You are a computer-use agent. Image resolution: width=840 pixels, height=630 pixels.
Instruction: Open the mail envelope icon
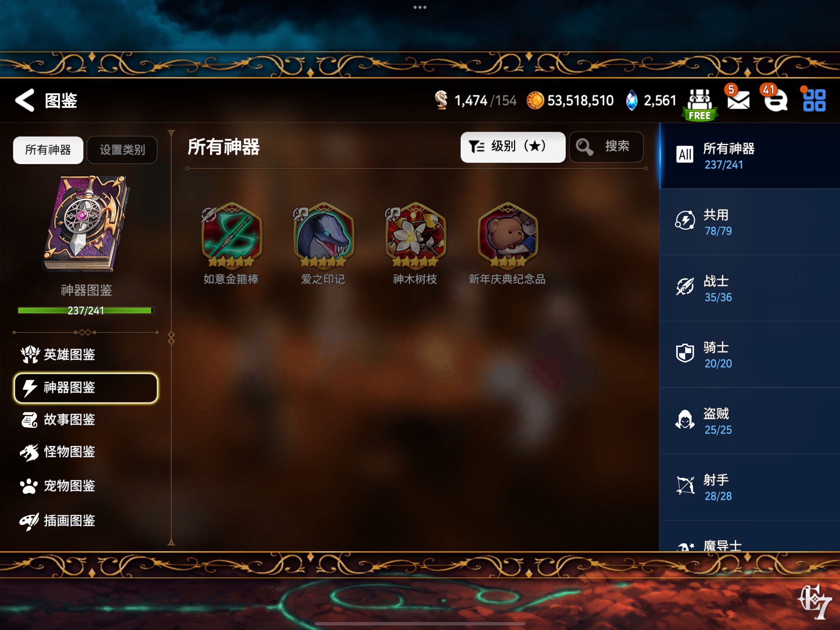coord(738,100)
